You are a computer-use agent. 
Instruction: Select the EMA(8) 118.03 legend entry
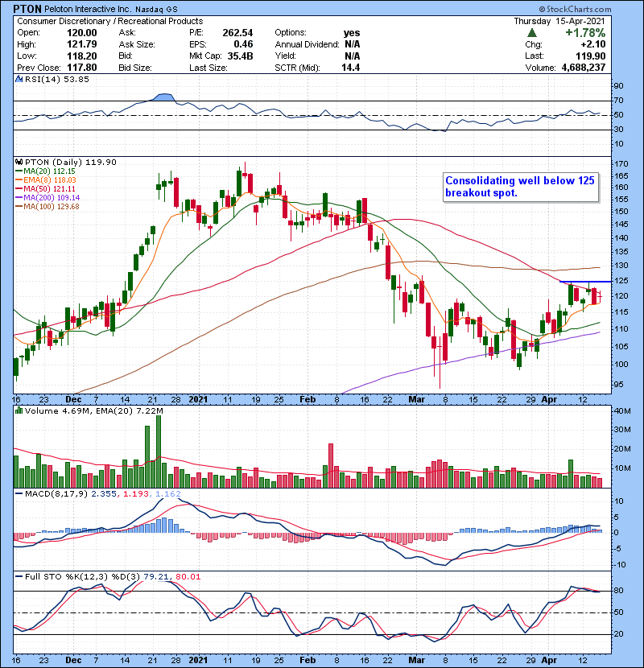click(46, 180)
